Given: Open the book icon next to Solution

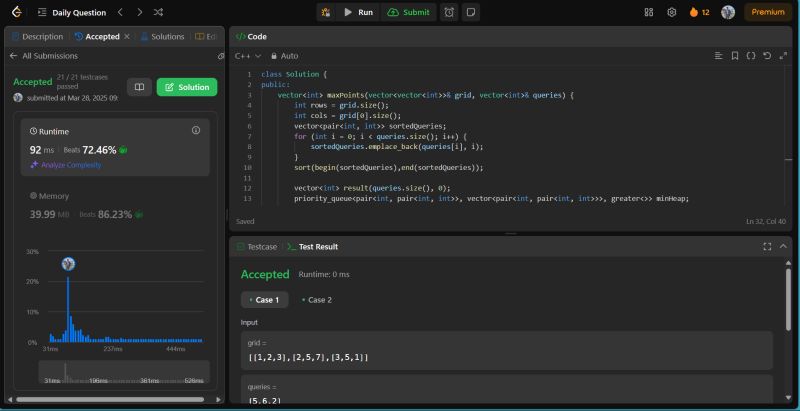Looking at the screenshot, I should point(139,87).
